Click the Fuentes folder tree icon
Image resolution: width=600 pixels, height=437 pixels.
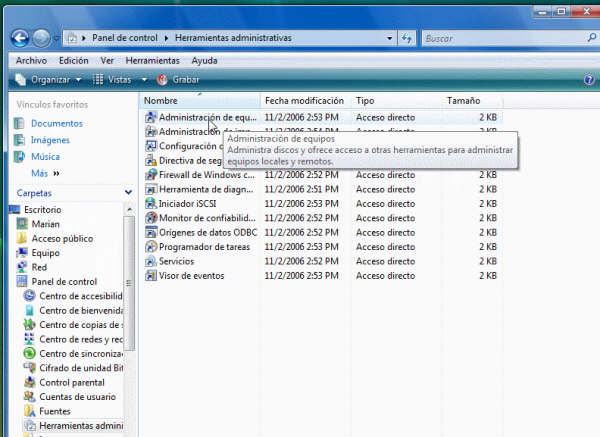[x=29, y=411]
